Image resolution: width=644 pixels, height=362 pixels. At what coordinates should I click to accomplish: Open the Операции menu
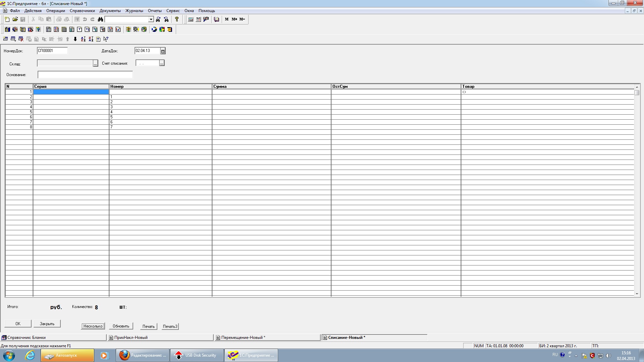(x=56, y=11)
